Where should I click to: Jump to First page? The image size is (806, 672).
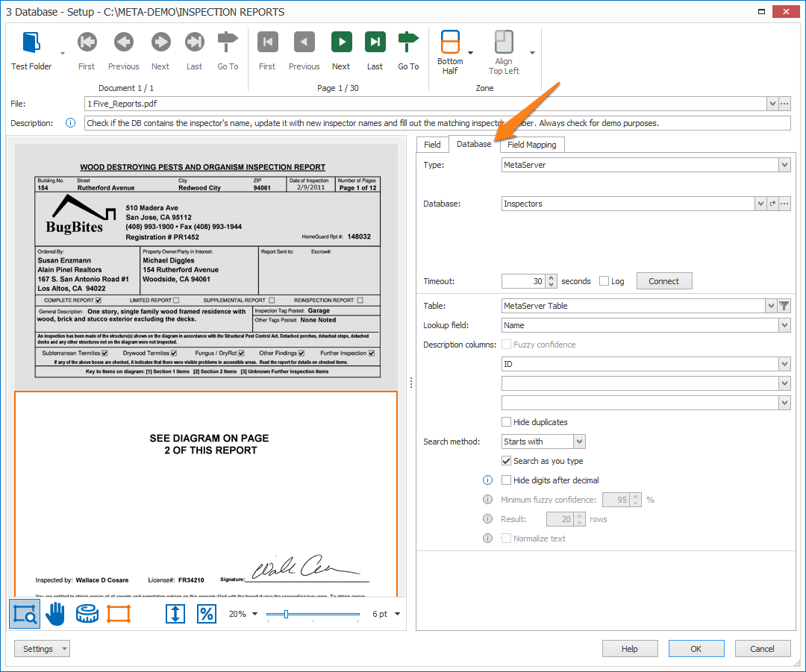click(x=267, y=42)
